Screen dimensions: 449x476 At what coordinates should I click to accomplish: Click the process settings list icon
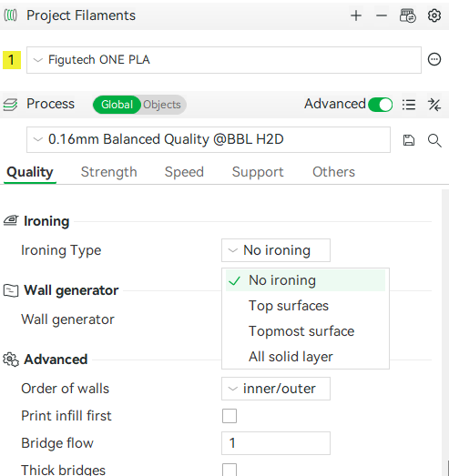point(409,105)
